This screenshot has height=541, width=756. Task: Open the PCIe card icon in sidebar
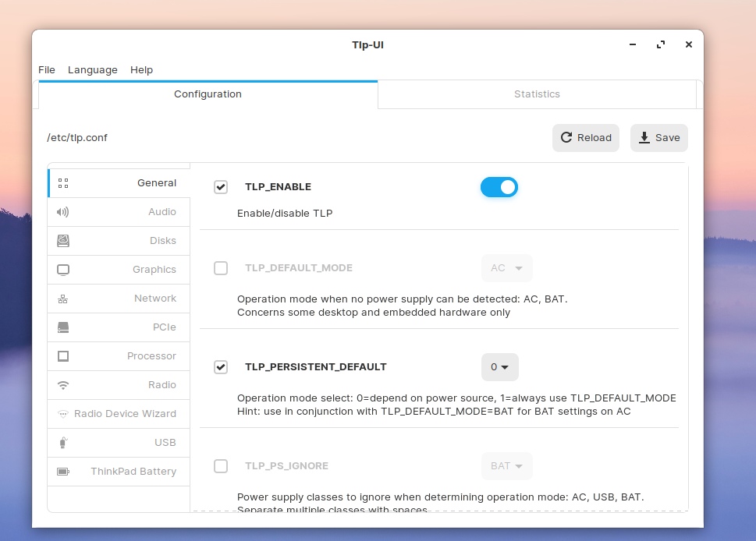[63, 327]
